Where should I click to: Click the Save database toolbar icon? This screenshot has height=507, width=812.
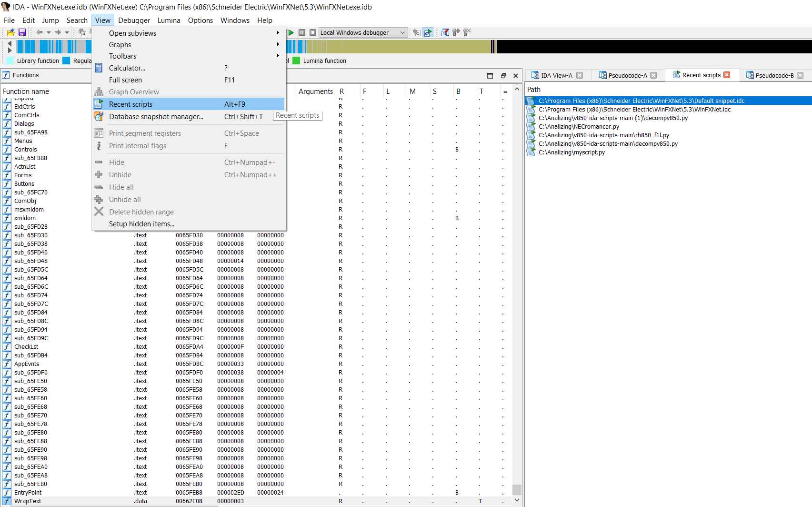[x=22, y=32]
